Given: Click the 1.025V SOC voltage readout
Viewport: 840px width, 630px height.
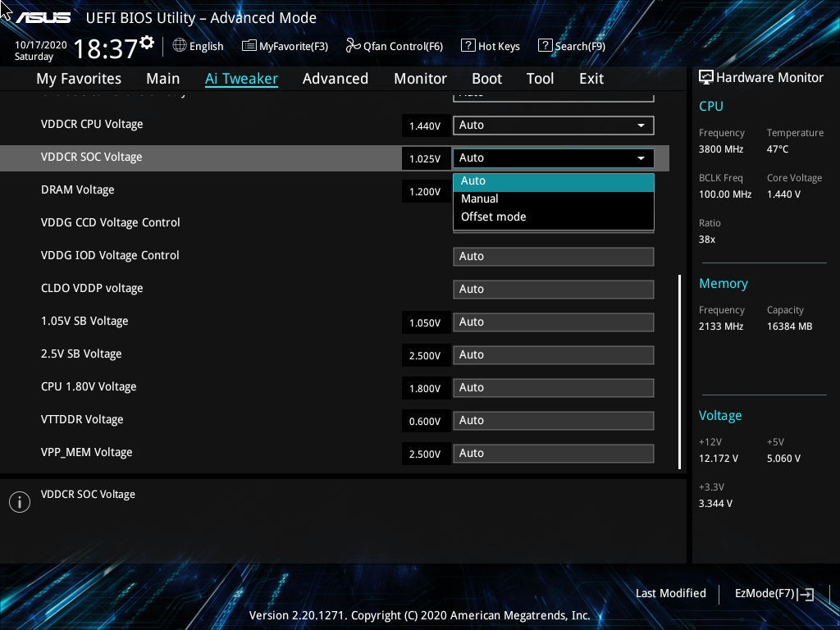Looking at the screenshot, I should [x=426, y=159].
